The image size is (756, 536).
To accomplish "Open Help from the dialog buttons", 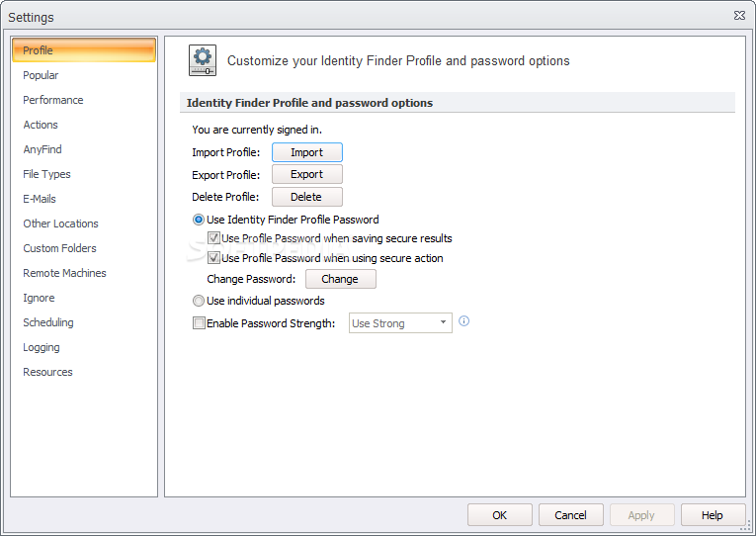I will (x=713, y=515).
